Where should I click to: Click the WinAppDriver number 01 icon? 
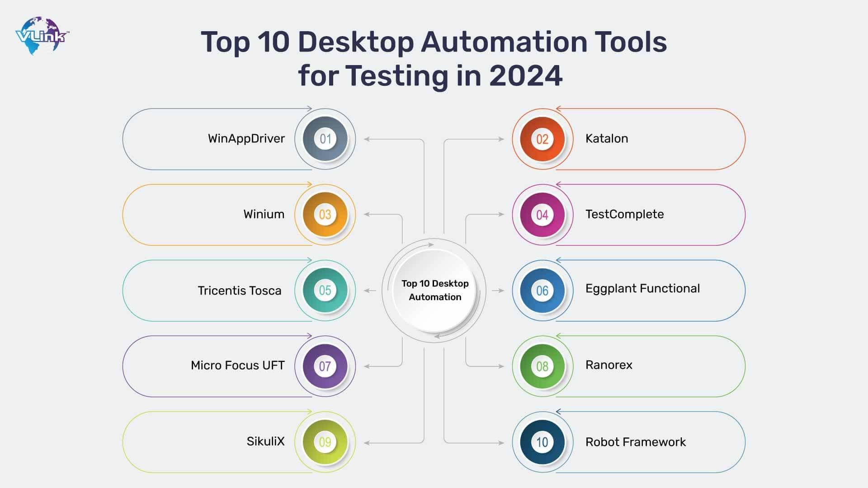325,138
